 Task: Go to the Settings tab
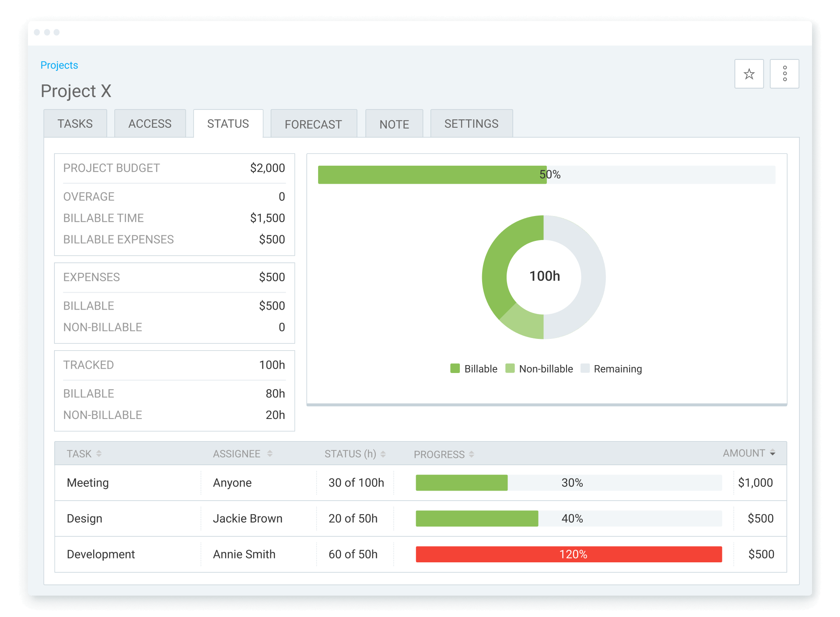471,124
